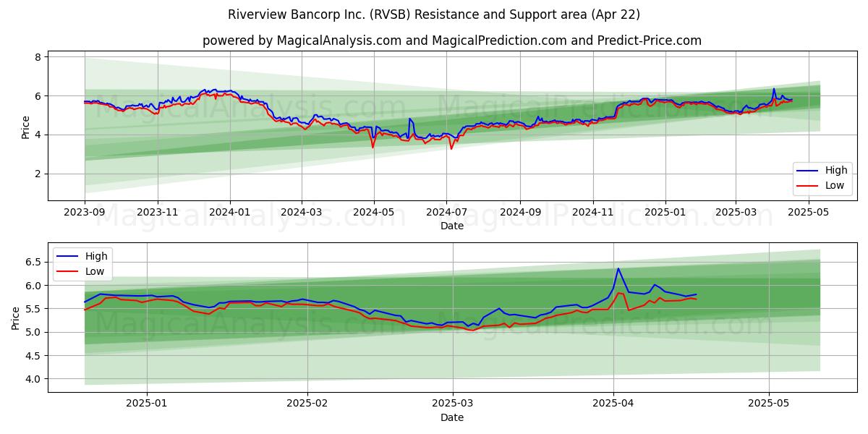
Task: Click the top chart '2023-11' date label
Action: click(158, 213)
